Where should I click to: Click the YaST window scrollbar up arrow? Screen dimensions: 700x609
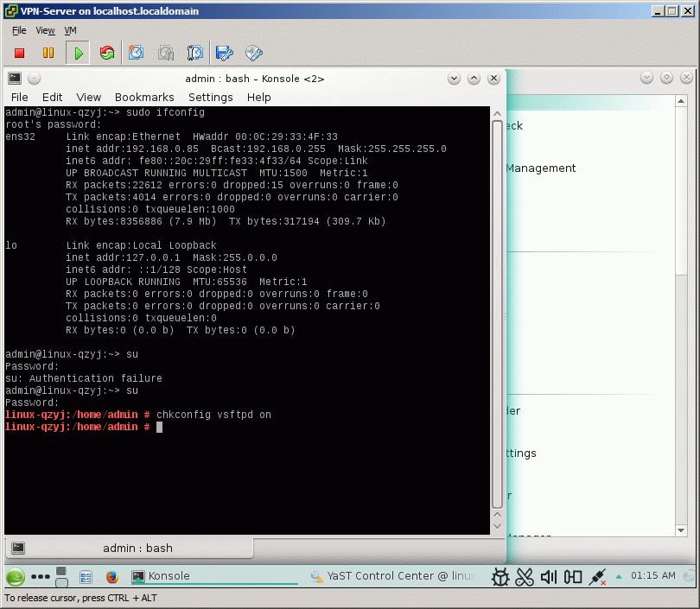[681, 101]
